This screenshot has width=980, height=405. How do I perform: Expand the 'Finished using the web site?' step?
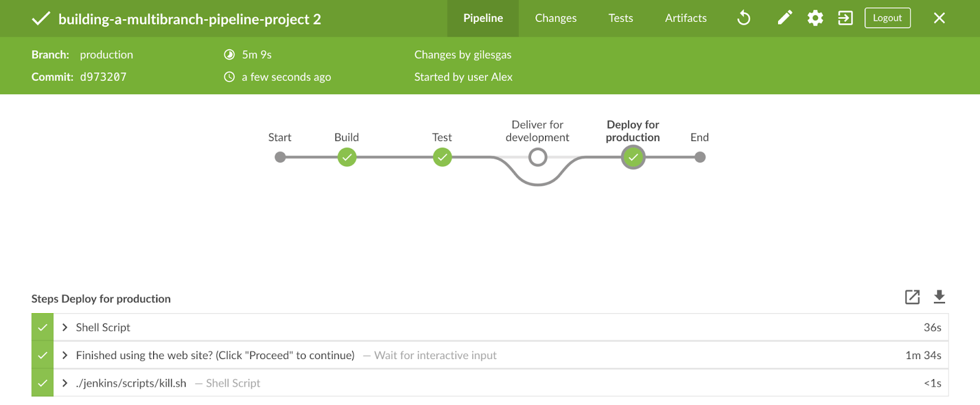[65, 355]
